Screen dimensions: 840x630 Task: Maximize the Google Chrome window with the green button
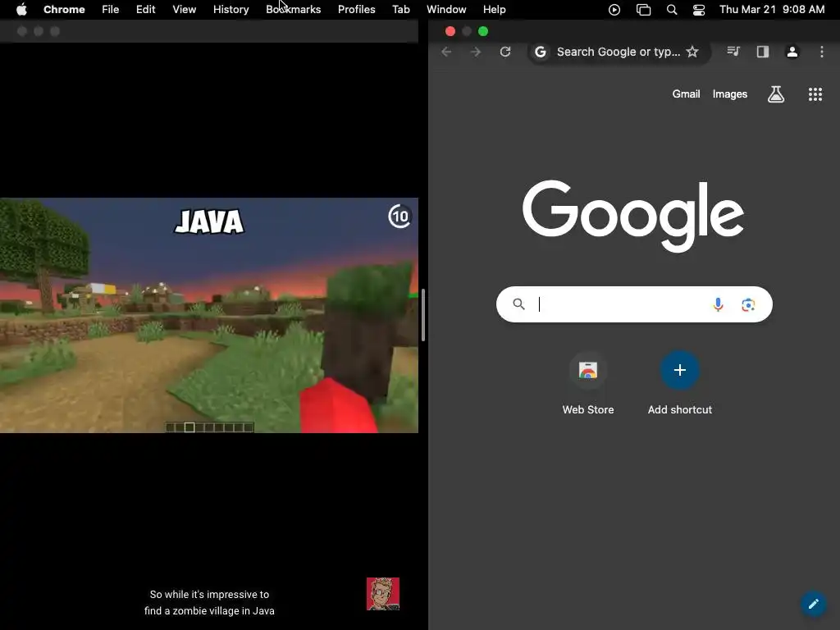coord(483,31)
